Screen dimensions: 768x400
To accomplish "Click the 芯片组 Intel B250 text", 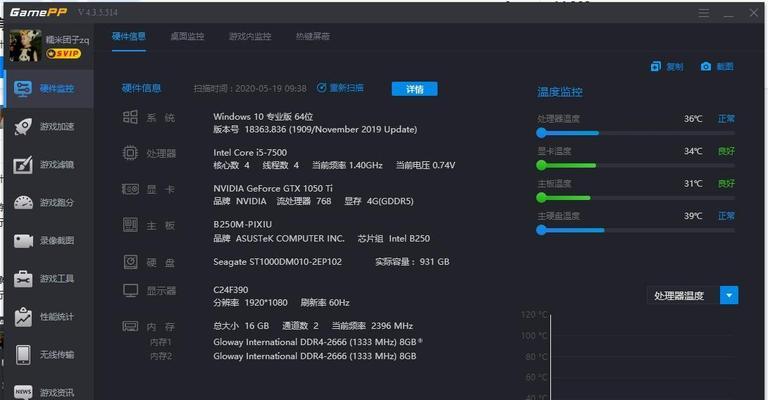I will coord(394,238).
